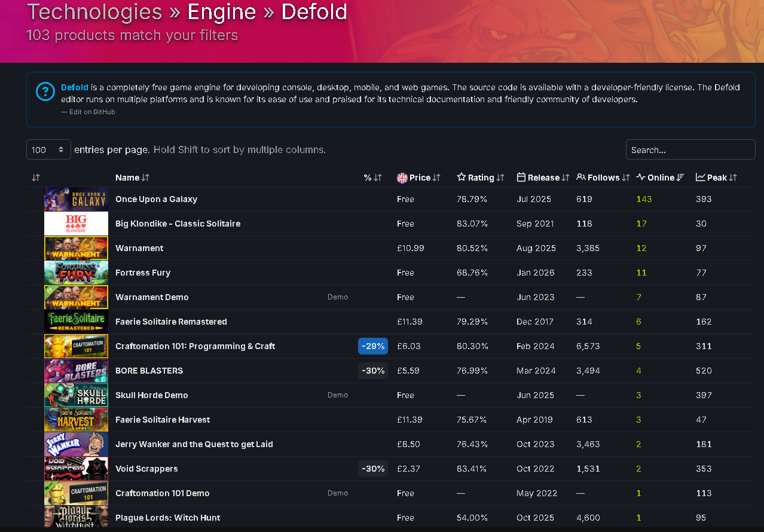Click the -29% discount badge for Craftomation
This screenshot has width=764, height=532.
pyautogui.click(x=373, y=346)
